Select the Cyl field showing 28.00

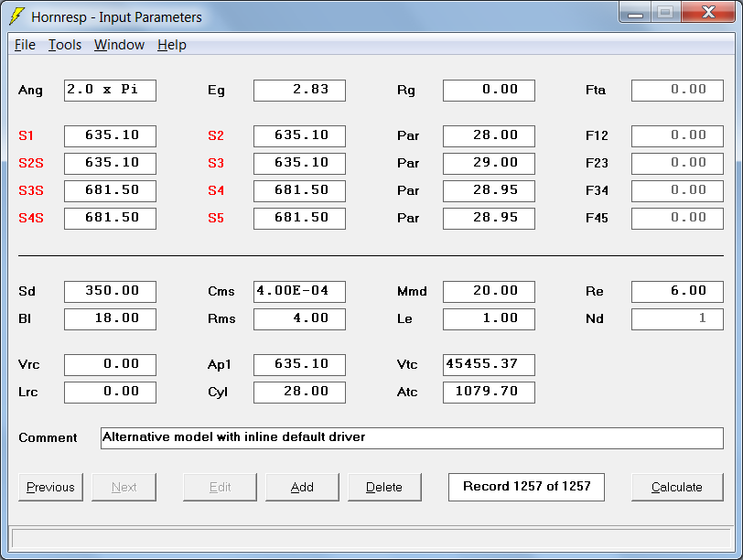coord(299,393)
